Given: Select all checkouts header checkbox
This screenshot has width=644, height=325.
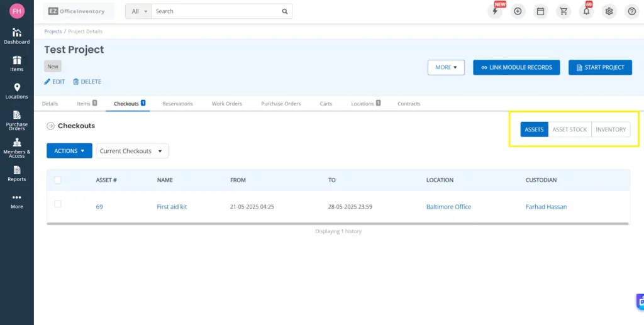Looking at the screenshot, I should (x=58, y=180).
